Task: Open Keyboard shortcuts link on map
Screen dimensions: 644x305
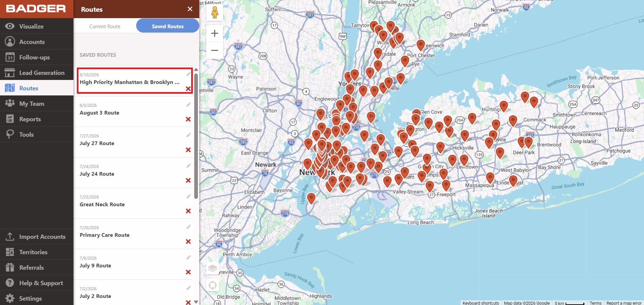Action: pyautogui.click(x=481, y=303)
